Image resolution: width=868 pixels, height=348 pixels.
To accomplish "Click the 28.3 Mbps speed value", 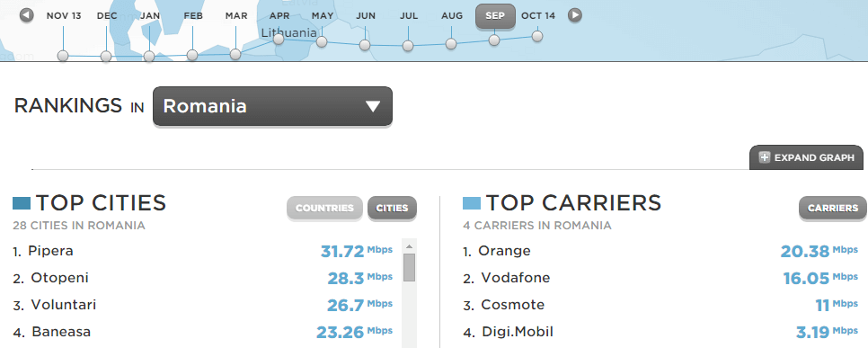I will coord(359,278).
